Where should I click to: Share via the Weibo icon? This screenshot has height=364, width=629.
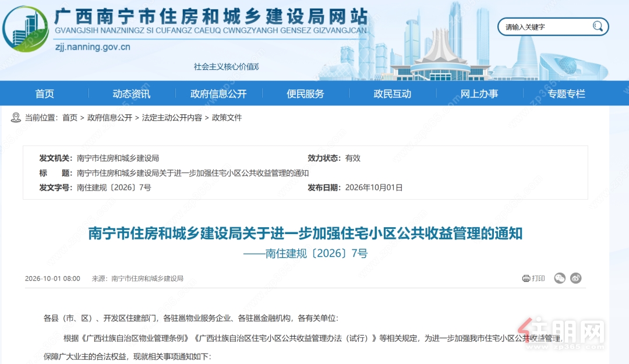click(x=575, y=278)
